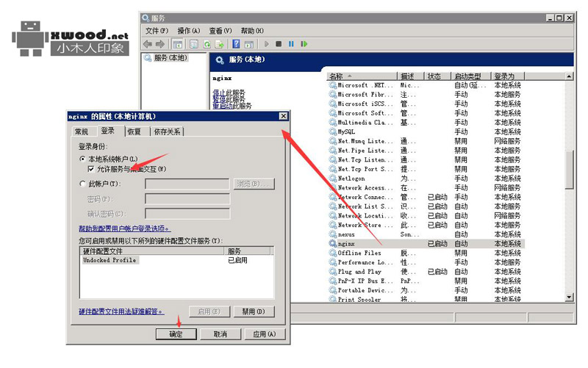
Task: Click the services list scrollbar thumb
Action: click(569, 170)
